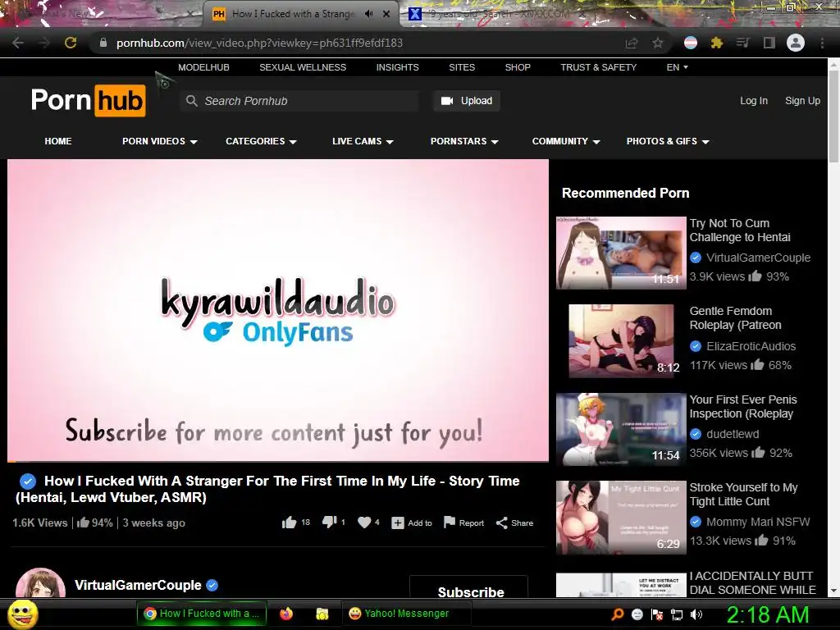Click the flag with red X tray icon
Image resolution: width=840 pixels, height=630 pixels.
click(657, 614)
